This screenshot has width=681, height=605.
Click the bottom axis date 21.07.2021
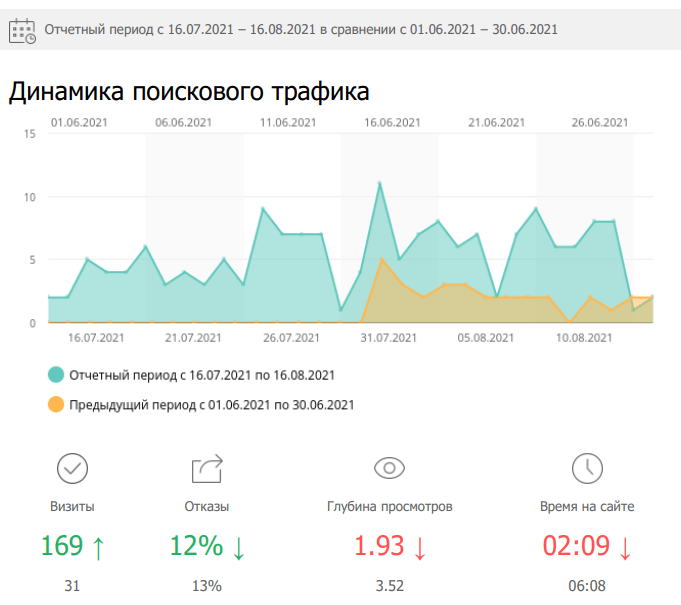coord(193,338)
